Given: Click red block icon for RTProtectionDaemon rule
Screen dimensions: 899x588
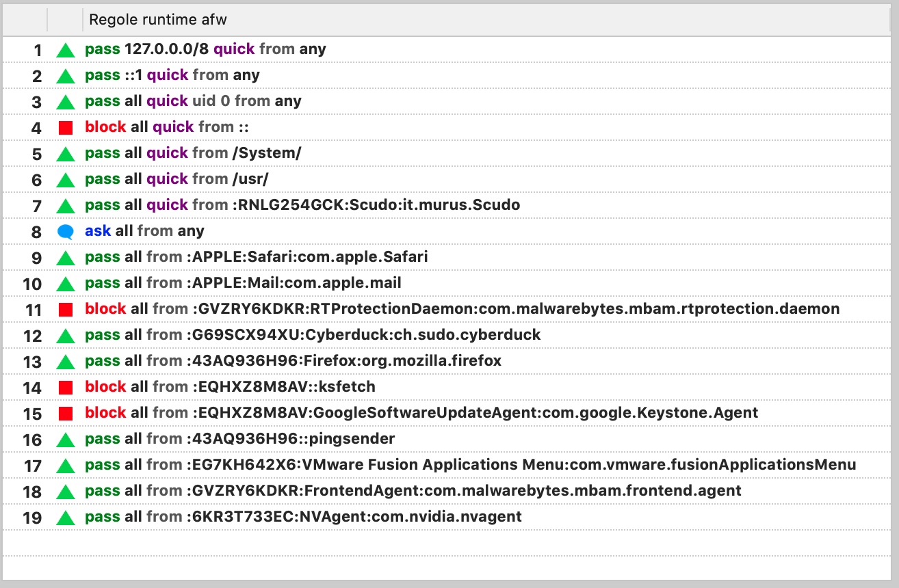Looking at the screenshot, I should pos(66,310).
